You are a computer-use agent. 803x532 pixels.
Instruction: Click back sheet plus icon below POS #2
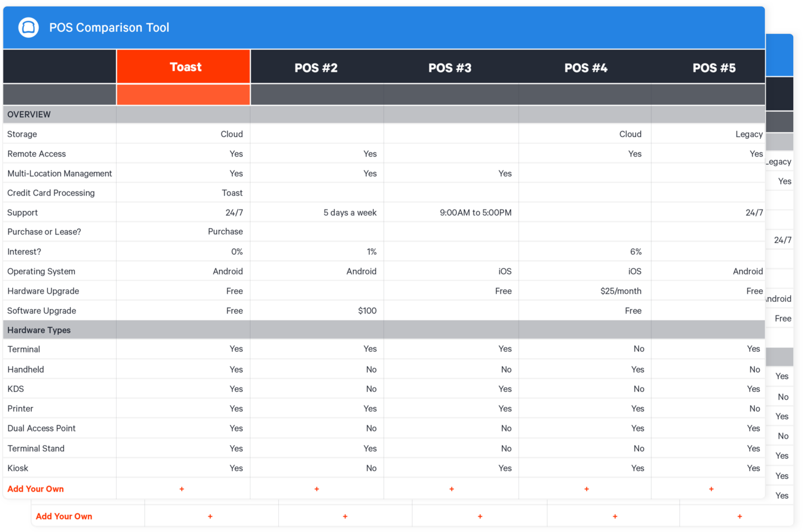tap(345, 516)
